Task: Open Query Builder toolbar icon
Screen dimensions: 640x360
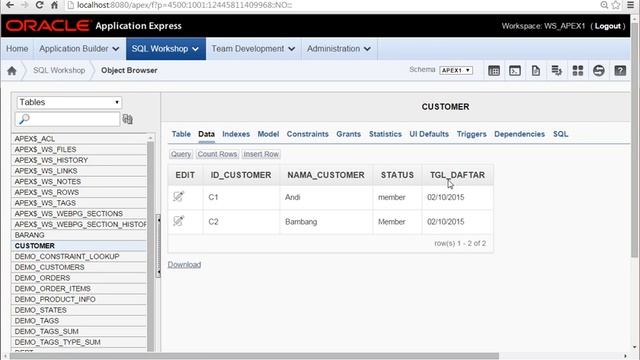Action: 557,71
